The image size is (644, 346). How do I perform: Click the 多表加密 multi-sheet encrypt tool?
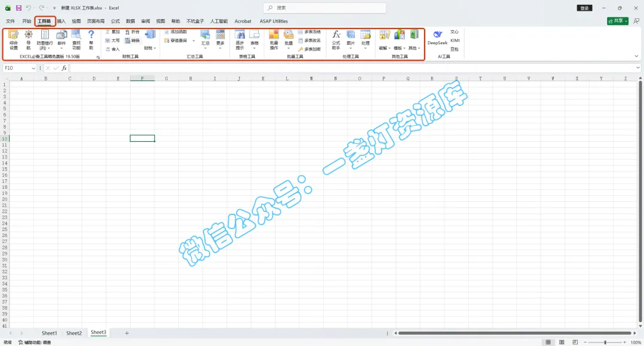(x=309, y=49)
